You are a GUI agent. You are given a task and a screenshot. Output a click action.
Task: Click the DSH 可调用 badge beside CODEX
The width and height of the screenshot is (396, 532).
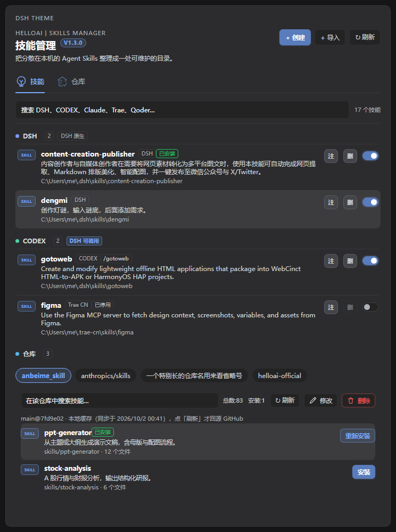(85, 241)
